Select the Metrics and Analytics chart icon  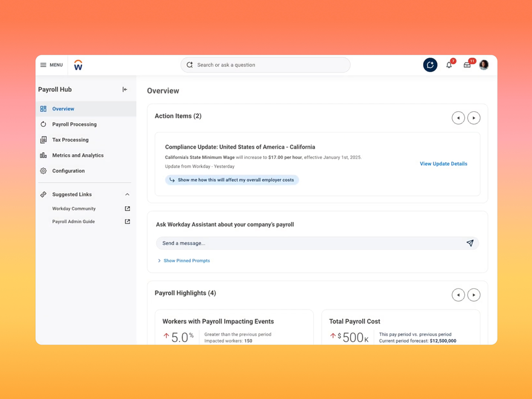[x=43, y=155]
